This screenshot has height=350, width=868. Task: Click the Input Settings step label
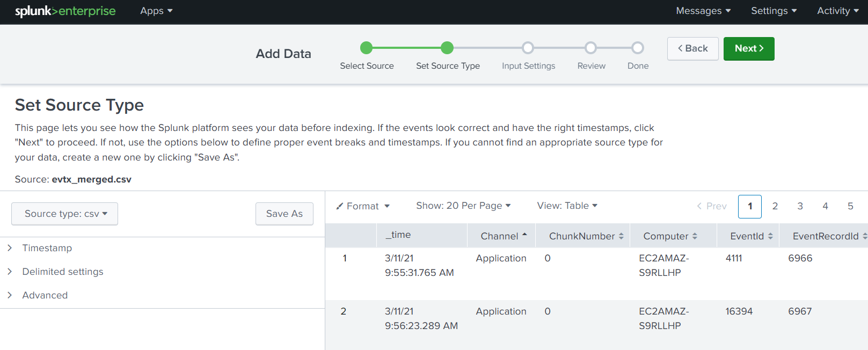tap(529, 65)
